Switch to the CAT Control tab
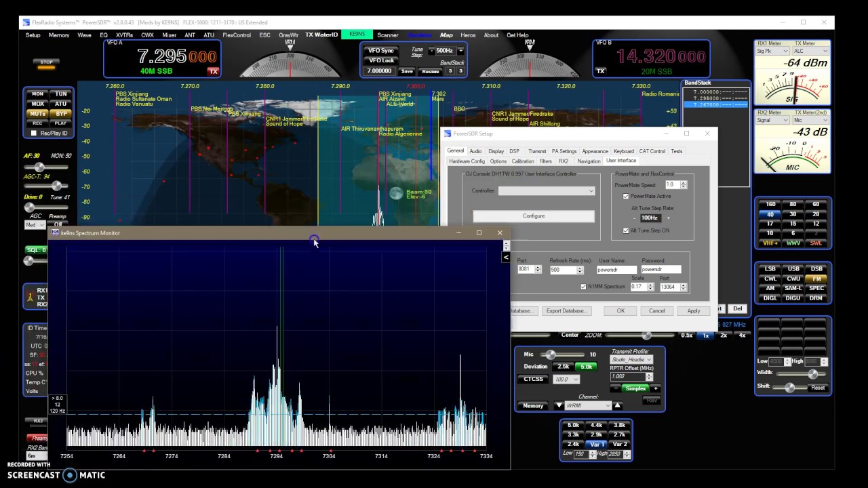Screen dimensions: 868x488 (652, 151)
